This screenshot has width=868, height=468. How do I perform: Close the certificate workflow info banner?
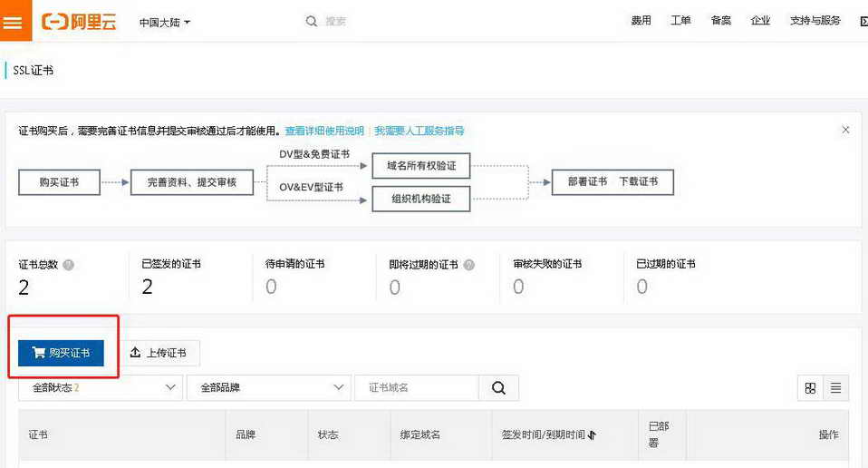click(845, 130)
